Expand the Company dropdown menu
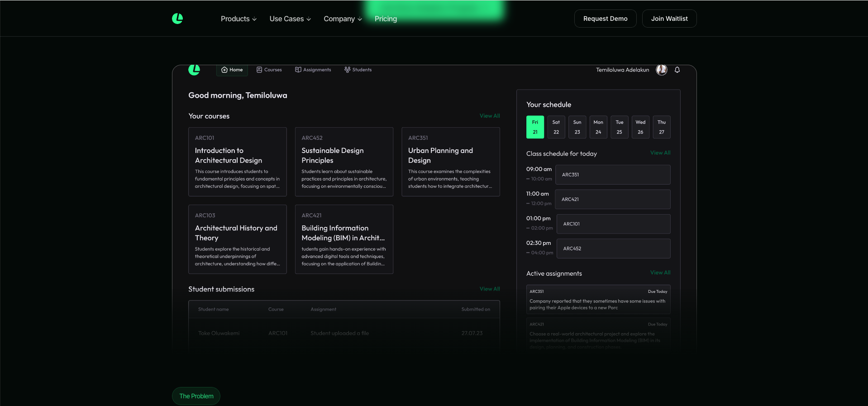 343,19
